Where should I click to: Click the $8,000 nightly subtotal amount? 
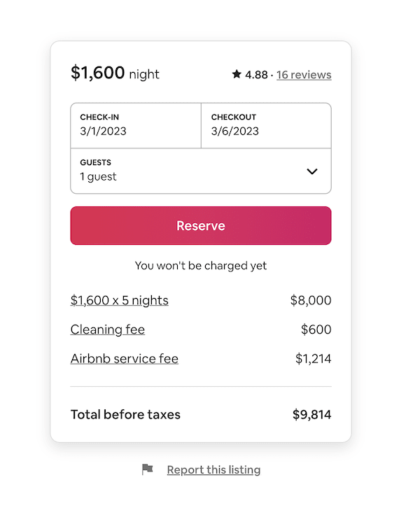click(x=311, y=300)
